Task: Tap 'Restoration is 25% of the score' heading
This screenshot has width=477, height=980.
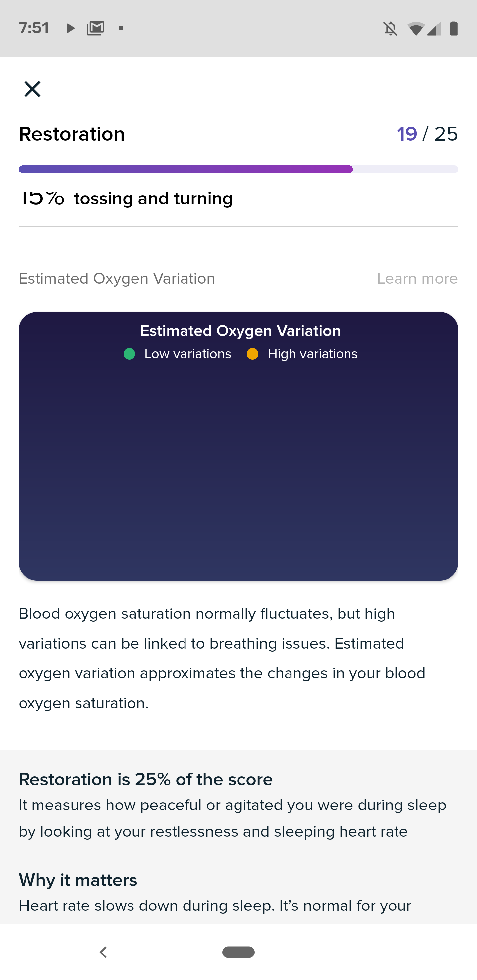Action: (x=146, y=779)
